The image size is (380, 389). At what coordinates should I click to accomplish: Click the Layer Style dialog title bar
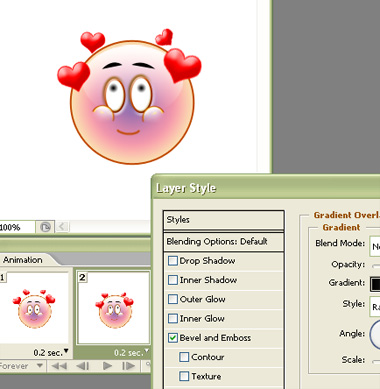[x=266, y=188]
